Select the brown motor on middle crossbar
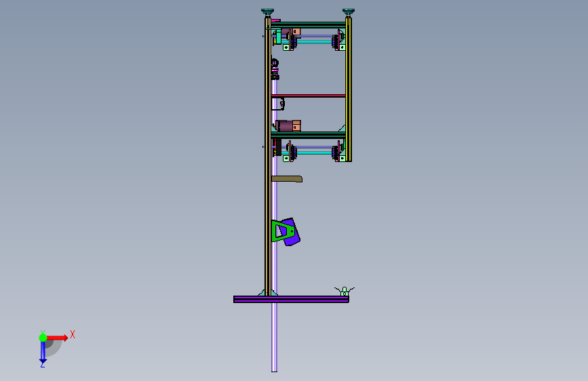Viewport: 588px width, 381px height. [x=288, y=125]
